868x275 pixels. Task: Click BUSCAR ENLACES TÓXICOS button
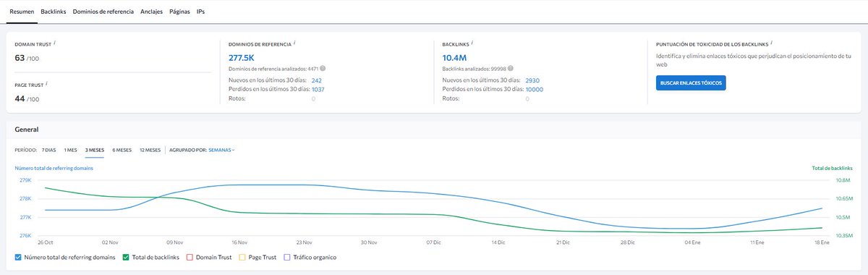[691, 83]
